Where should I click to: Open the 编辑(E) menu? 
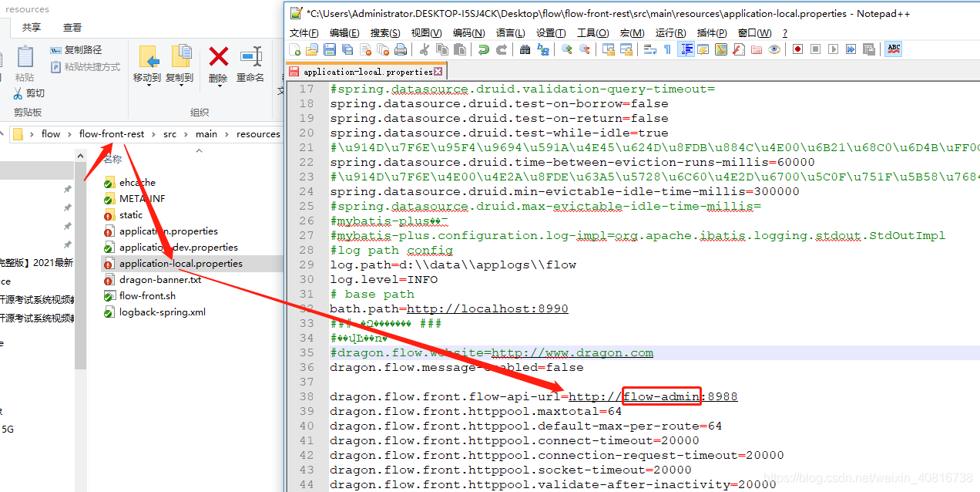pyautogui.click(x=344, y=33)
